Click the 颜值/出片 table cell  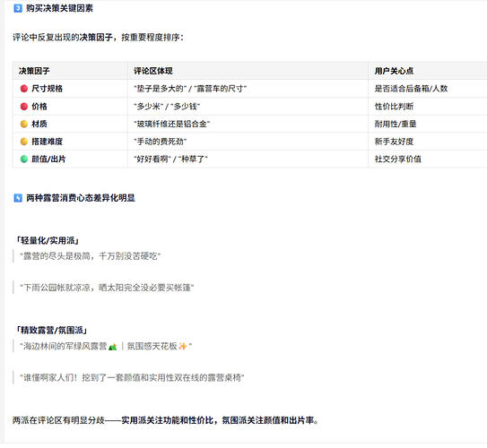pos(70,159)
